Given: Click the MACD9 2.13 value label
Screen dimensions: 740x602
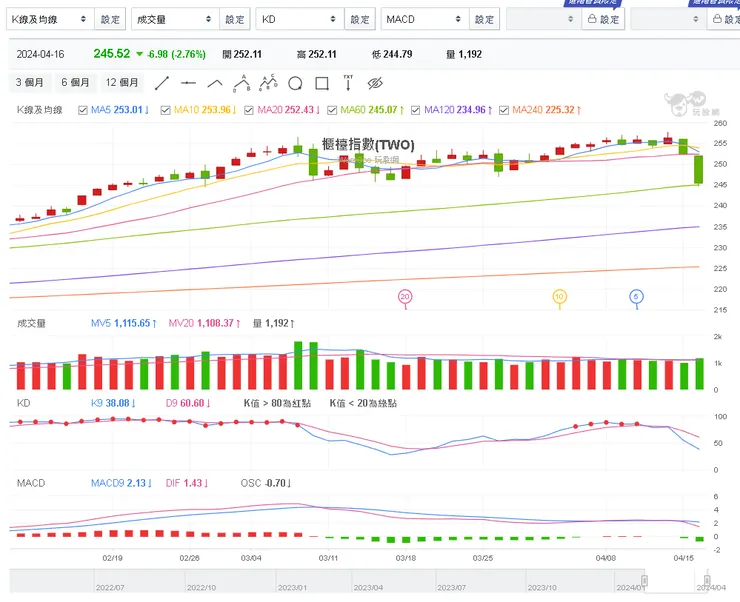Looking at the screenshot, I should tap(121, 483).
